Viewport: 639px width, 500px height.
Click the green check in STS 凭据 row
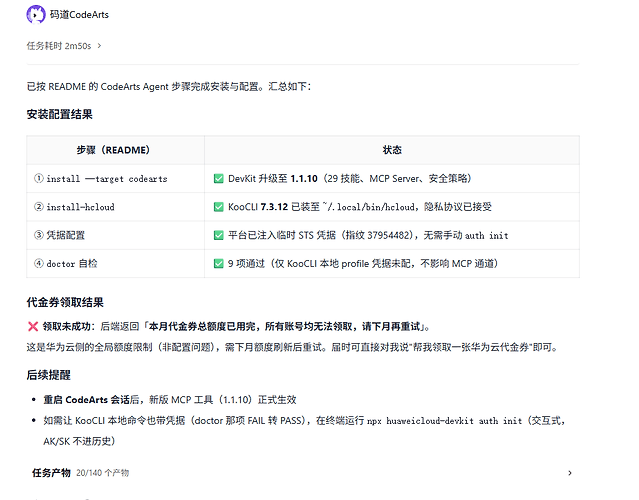coord(218,235)
